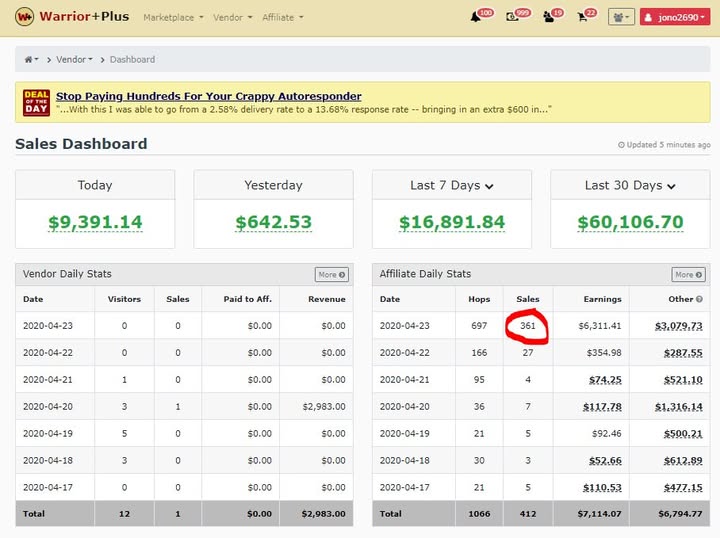
Task: Open the Stop Paying Hundreds autoresponder link
Action: coord(208,96)
